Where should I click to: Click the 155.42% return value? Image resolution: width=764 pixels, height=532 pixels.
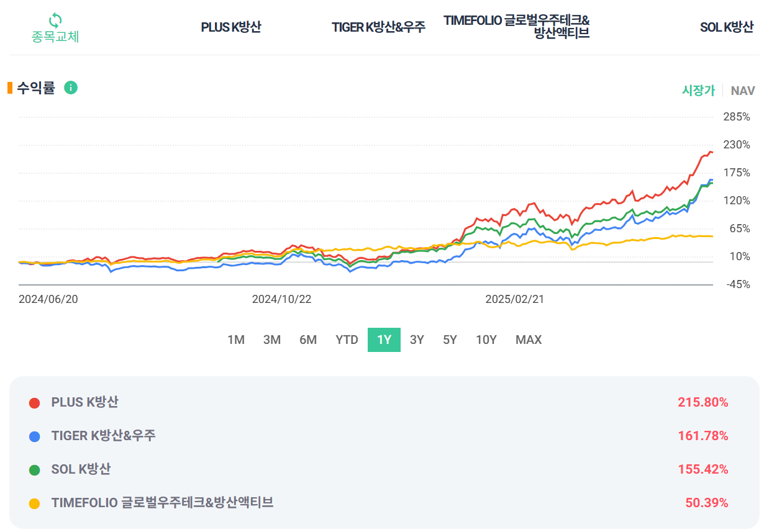click(703, 469)
